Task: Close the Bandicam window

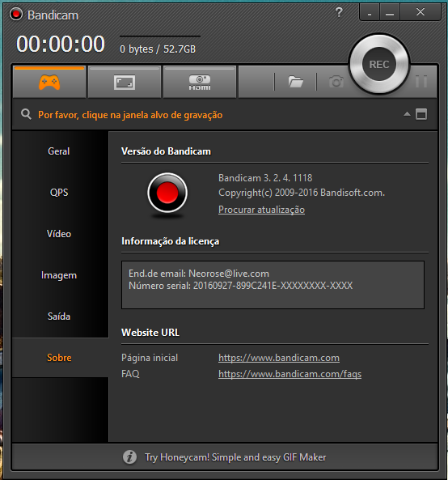Action: point(421,12)
